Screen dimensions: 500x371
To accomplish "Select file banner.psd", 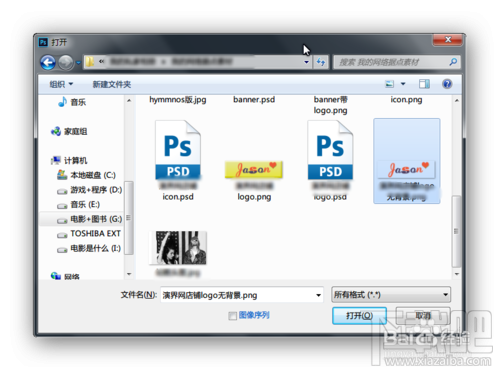I will point(254,100).
